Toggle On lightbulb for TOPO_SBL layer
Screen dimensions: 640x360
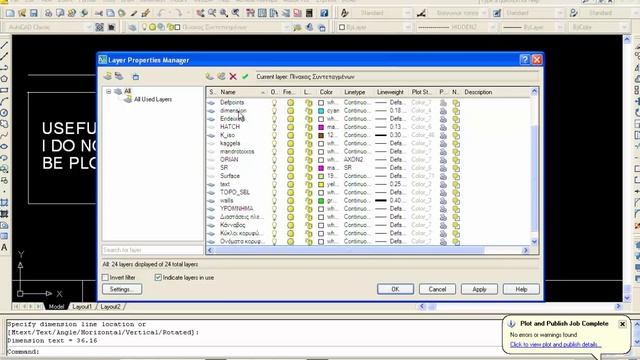tap(274, 192)
